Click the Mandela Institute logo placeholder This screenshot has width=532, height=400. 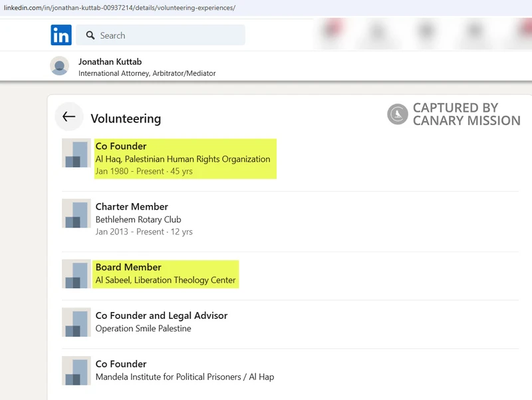pos(76,371)
